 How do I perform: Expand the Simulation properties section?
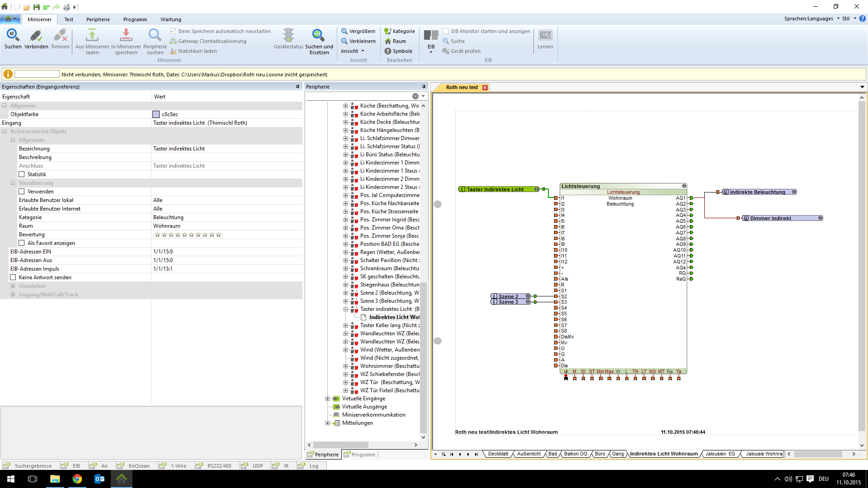click(13, 286)
